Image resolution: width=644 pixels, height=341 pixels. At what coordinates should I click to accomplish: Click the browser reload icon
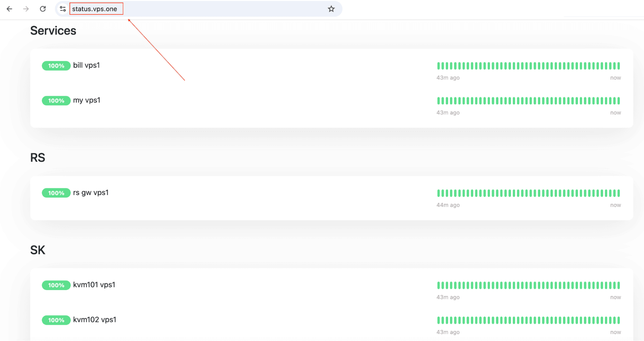tap(43, 9)
